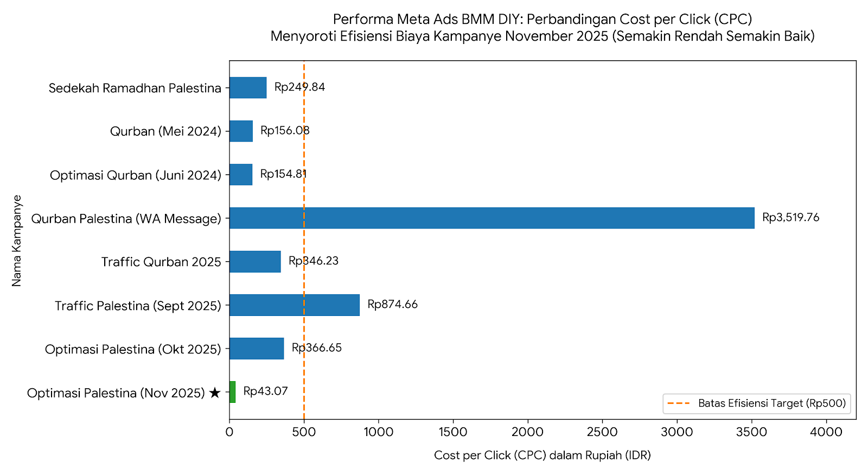The height and width of the screenshot is (474, 868).
Task: Click the value label 'Rp154.81'
Action: point(284,174)
